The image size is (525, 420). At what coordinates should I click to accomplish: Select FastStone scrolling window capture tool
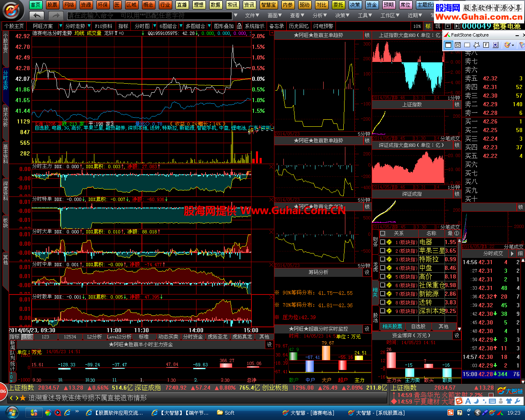[x=495, y=45]
